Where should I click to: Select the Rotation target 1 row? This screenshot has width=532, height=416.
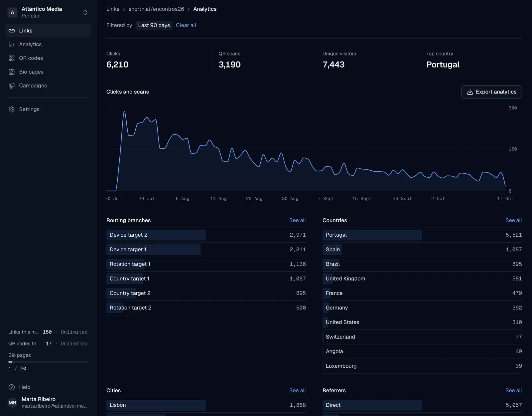pos(206,264)
